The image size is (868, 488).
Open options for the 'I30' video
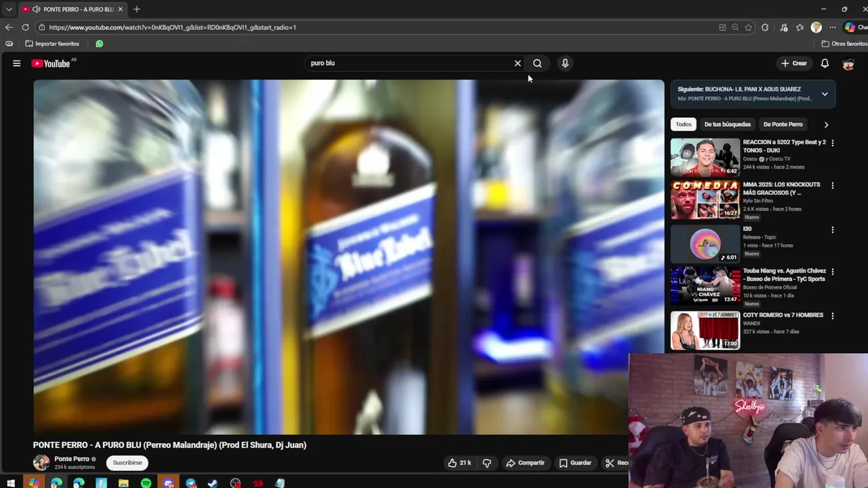(833, 230)
